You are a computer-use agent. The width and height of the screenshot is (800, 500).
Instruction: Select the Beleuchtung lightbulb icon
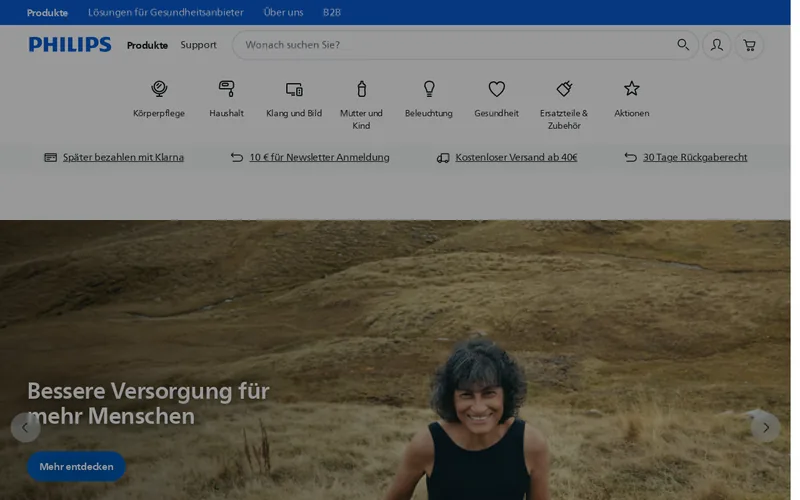[429, 89]
